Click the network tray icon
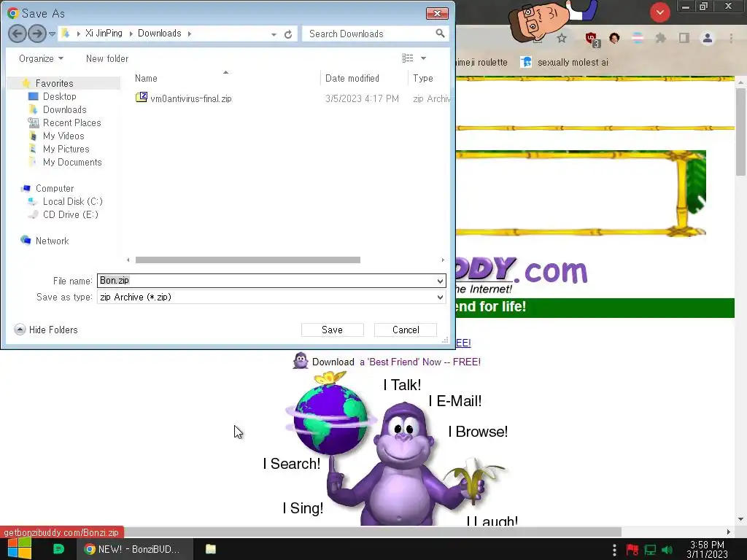This screenshot has height=560, width=747. (650, 550)
